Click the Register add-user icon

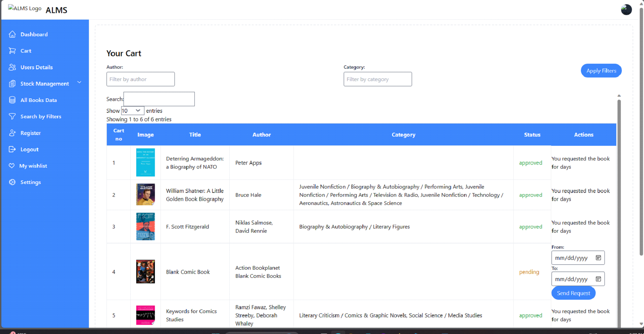[x=12, y=133]
